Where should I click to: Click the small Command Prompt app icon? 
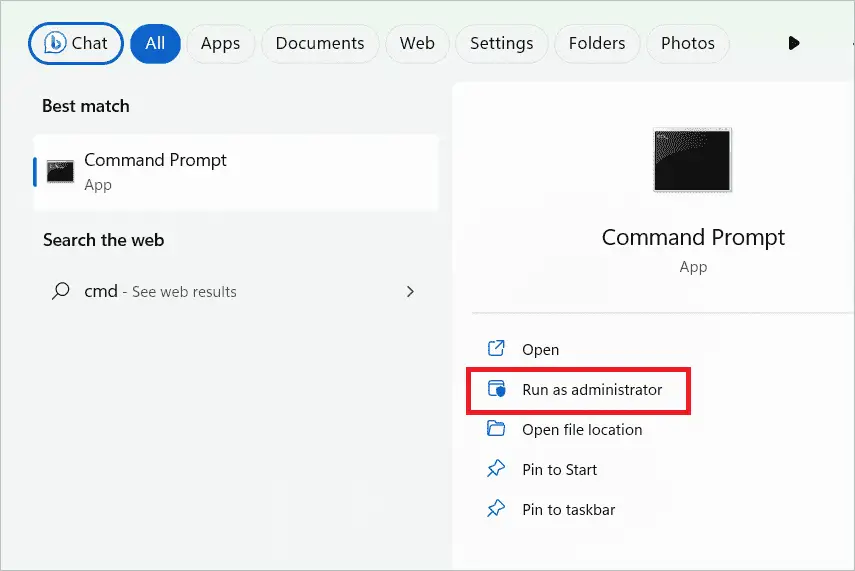tap(61, 172)
